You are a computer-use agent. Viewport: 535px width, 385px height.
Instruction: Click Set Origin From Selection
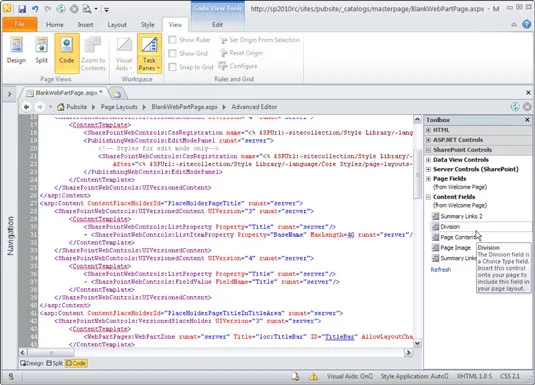coord(260,40)
